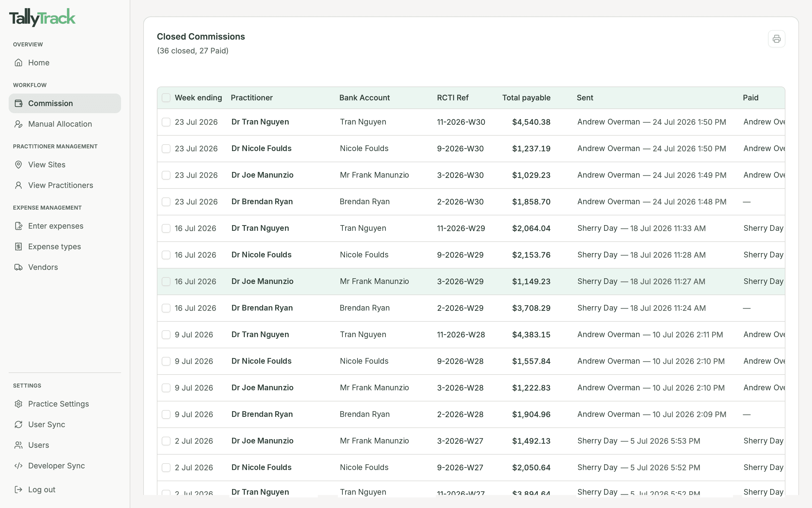Click the Vendors truck icon
Viewport: 812px width, 508px height.
pyautogui.click(x=18, y=267)
